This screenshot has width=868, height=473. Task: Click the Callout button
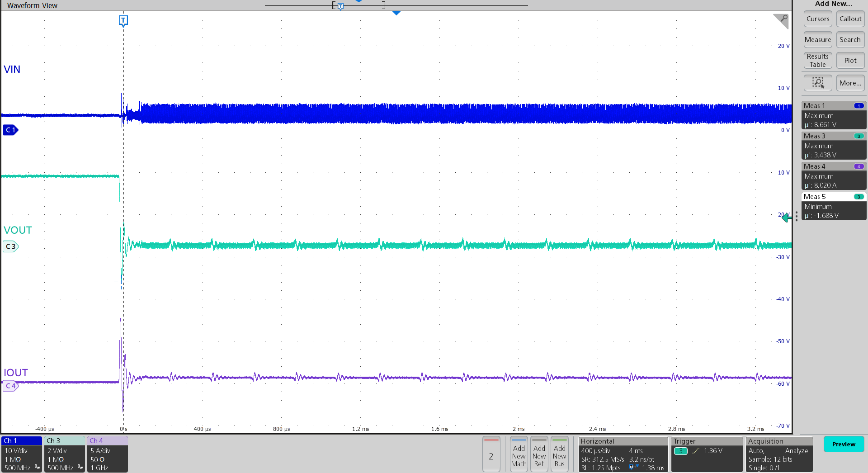click(x=850, y=19)
